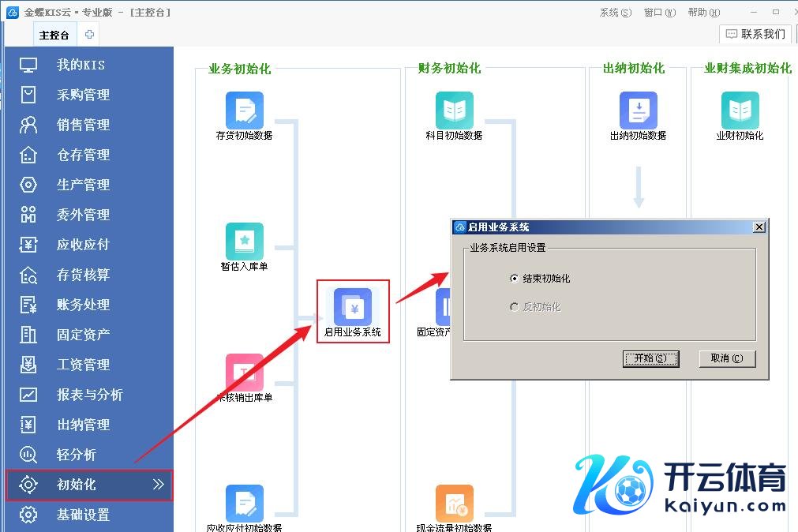Click the 暂估入库单 icon
Image resolution: width=798 pixels, height=532 pixels.
244,242
